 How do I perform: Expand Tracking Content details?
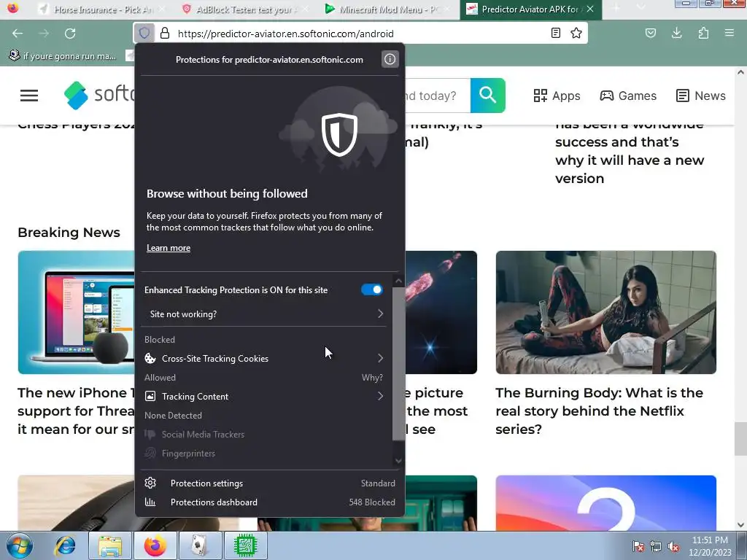[x=267, y=396]
